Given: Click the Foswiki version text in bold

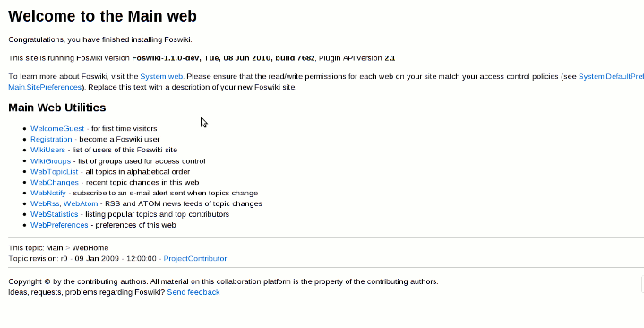Looking at the screenshot, I should tap(223, 58).
